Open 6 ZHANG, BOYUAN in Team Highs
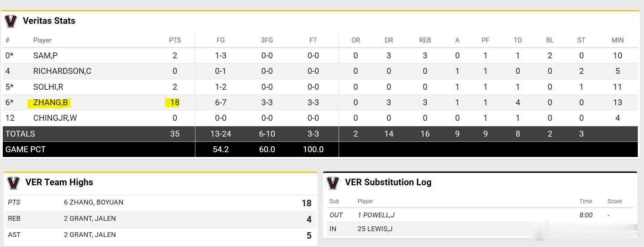 [x=93, y=202]
